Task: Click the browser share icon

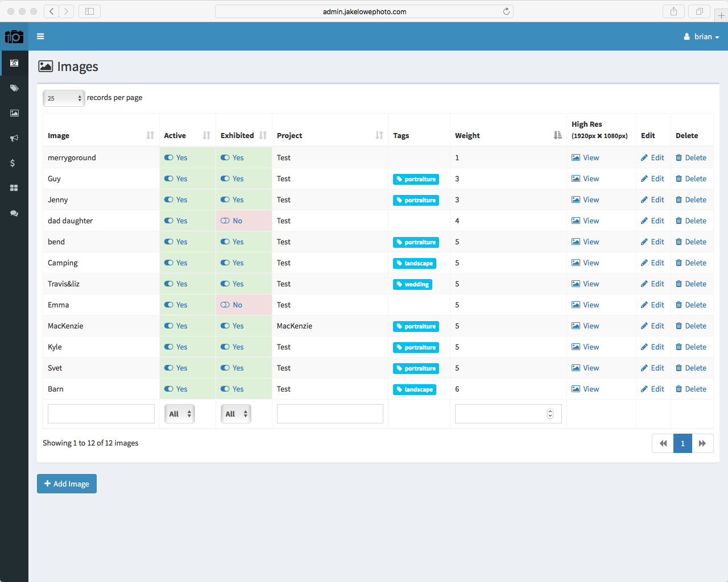Action: 673,11
